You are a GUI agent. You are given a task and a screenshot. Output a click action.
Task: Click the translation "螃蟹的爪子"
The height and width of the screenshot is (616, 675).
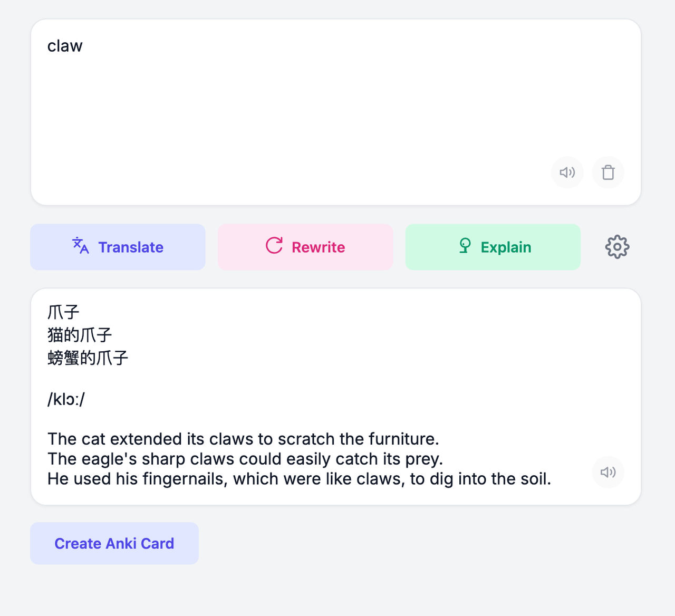(x=88, y=358)
